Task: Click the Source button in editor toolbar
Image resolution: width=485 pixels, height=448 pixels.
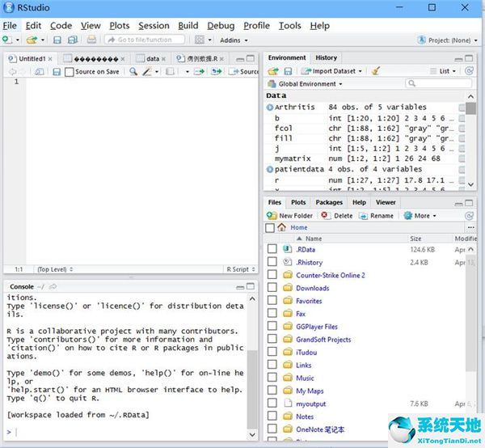Action: coord(243,72)
